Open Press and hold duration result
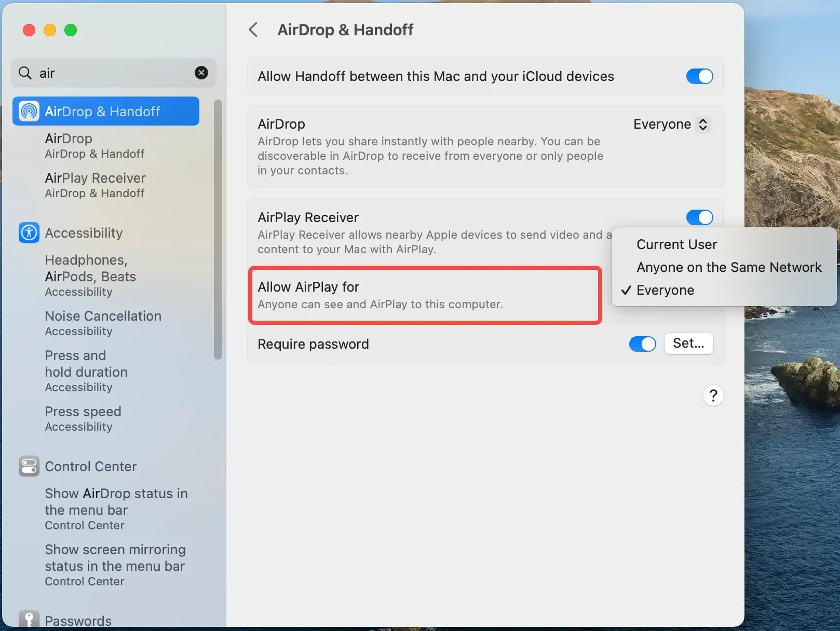 pos(86,371)
